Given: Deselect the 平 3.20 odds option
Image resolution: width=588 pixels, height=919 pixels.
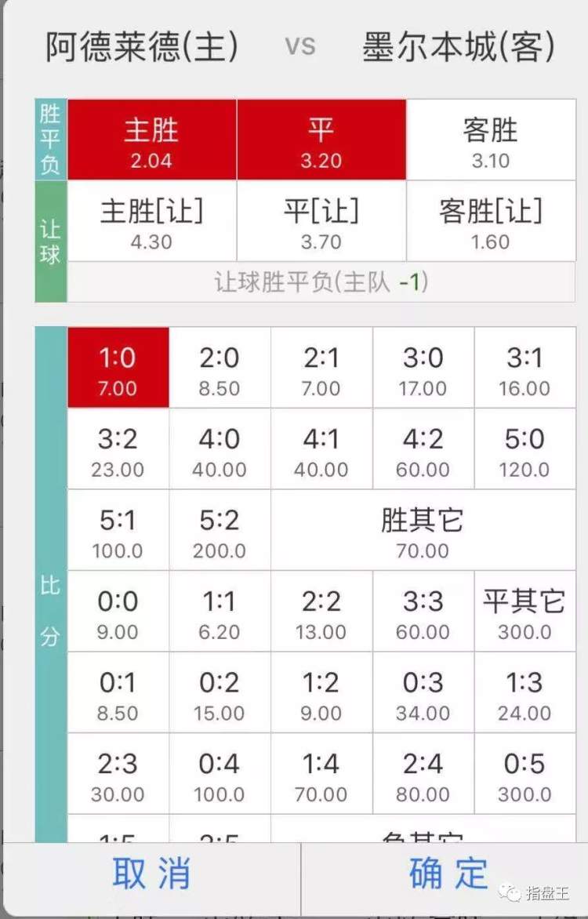Looking at the screenshot, I should (321, 140).
